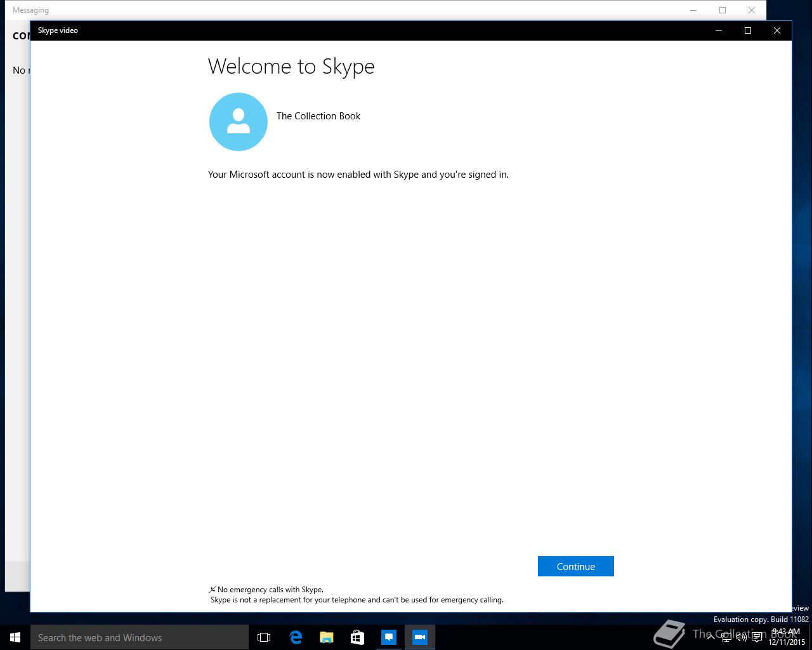Click the profile avatar picture
812x650 pixels.
click(239, 122)
